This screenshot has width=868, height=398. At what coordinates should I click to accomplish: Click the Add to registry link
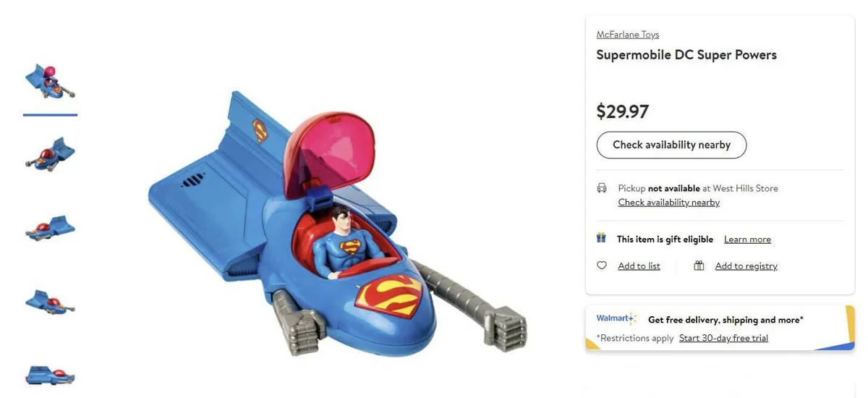(x=746, y=266)
